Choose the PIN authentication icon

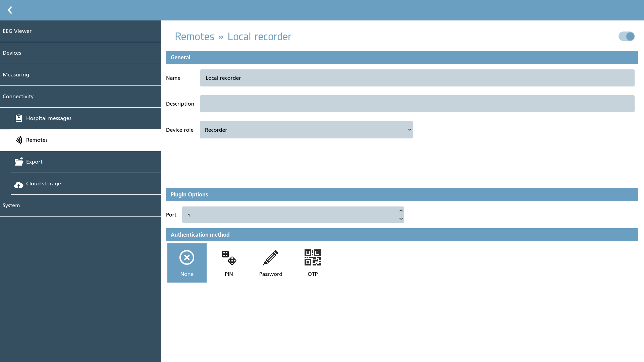coord(229,257)
